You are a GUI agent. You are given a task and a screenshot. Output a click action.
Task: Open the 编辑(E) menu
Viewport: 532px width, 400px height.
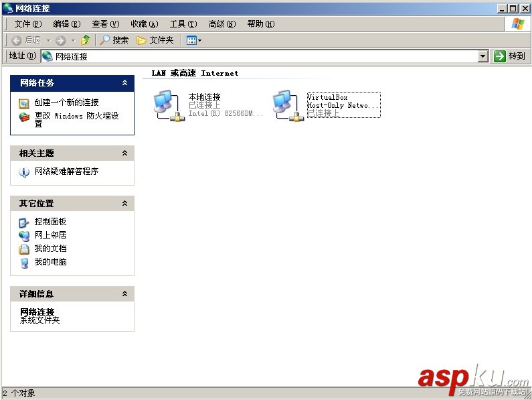(67, 24)
